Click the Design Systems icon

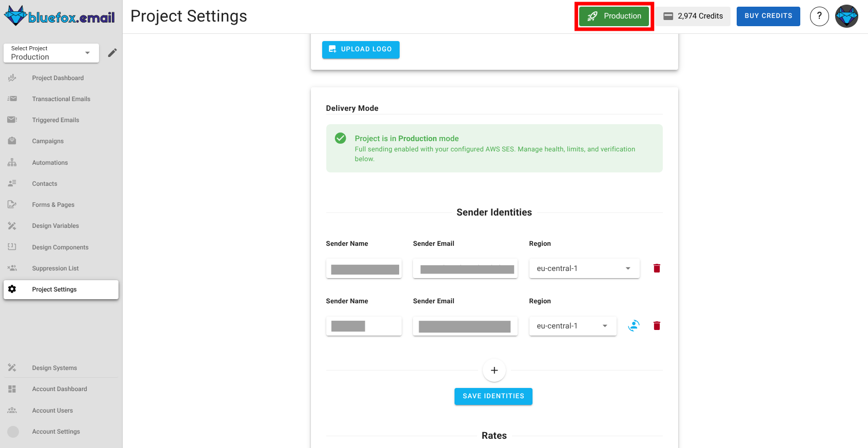coord(12,367)
